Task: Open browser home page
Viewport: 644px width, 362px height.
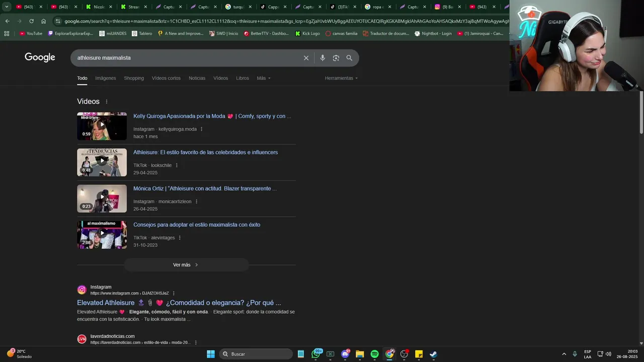Action: 43,21
